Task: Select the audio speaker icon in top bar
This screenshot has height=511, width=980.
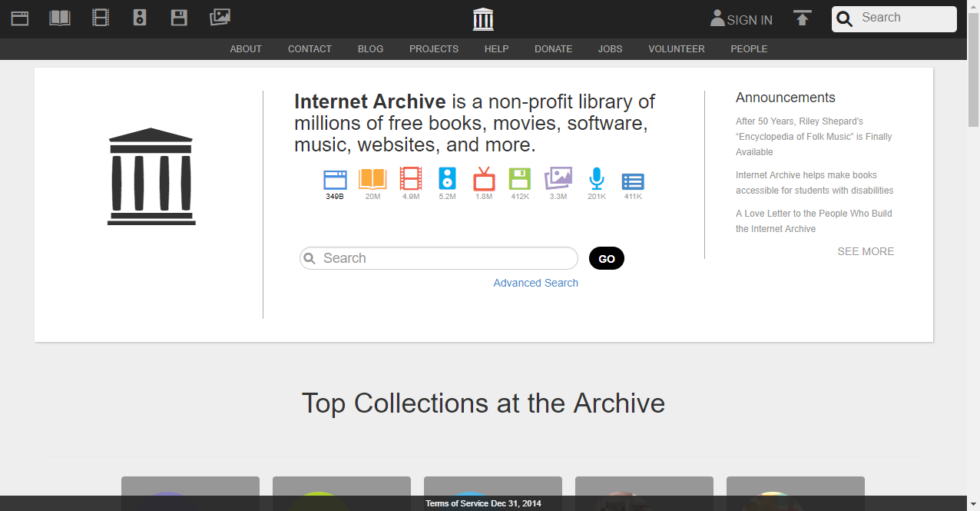Action: [x=140, y=18]
